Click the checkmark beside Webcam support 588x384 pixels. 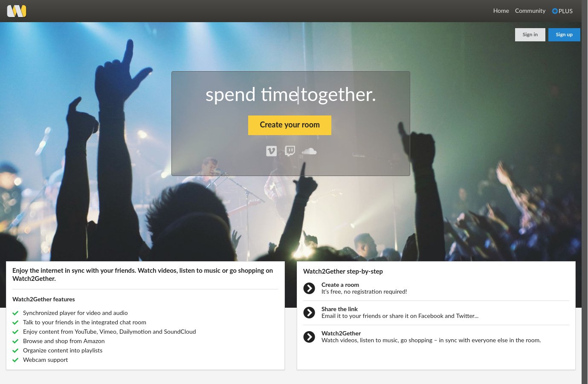click(15, 360)
